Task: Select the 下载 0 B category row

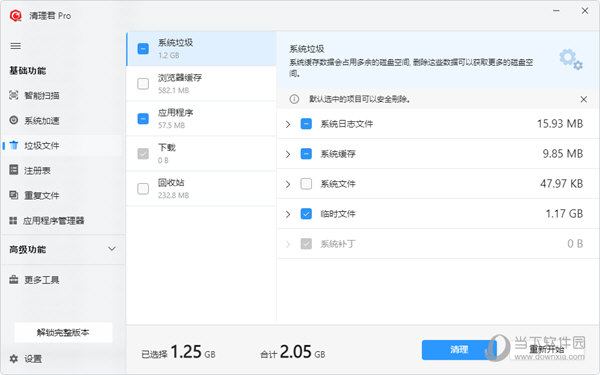Action: point(201,153)
